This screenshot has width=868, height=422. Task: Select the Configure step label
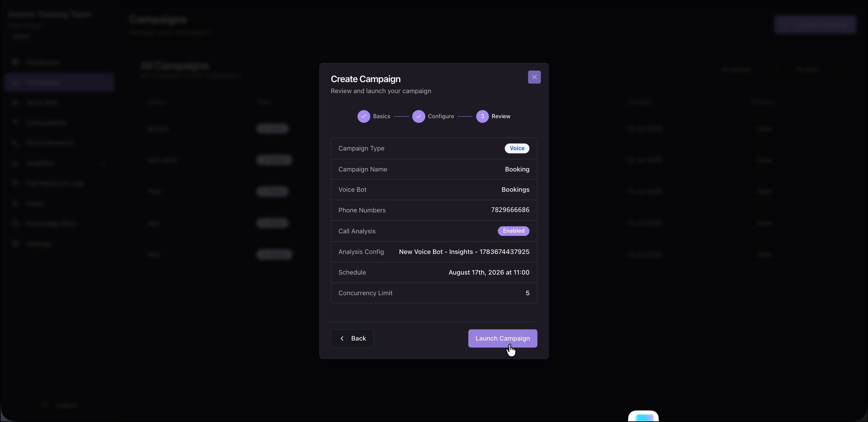pos(441,116)
